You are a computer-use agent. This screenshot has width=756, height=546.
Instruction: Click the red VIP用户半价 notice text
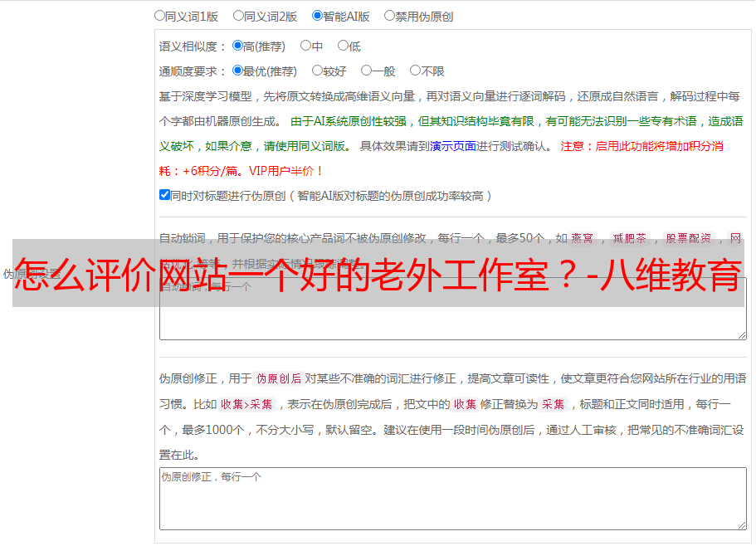tap(285, 171)
